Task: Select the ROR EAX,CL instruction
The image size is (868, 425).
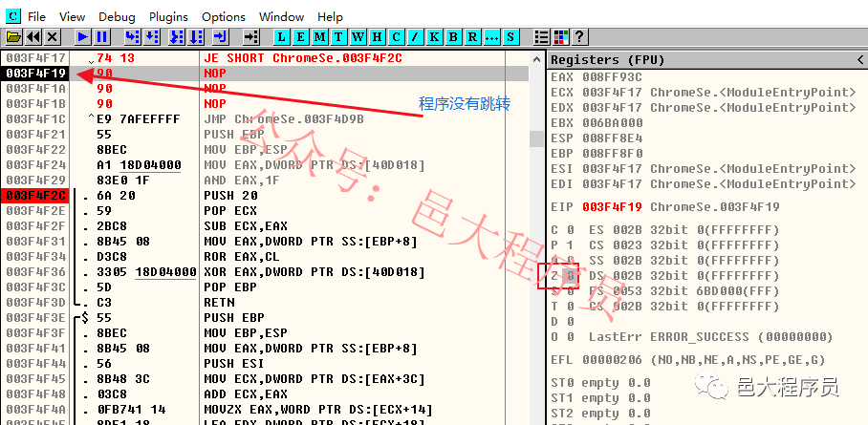Action: (x=241, y=257)
